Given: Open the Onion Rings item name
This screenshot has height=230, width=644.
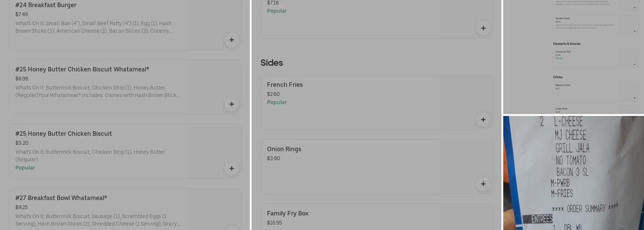Looking at the screenshot, I should point(284,149).
